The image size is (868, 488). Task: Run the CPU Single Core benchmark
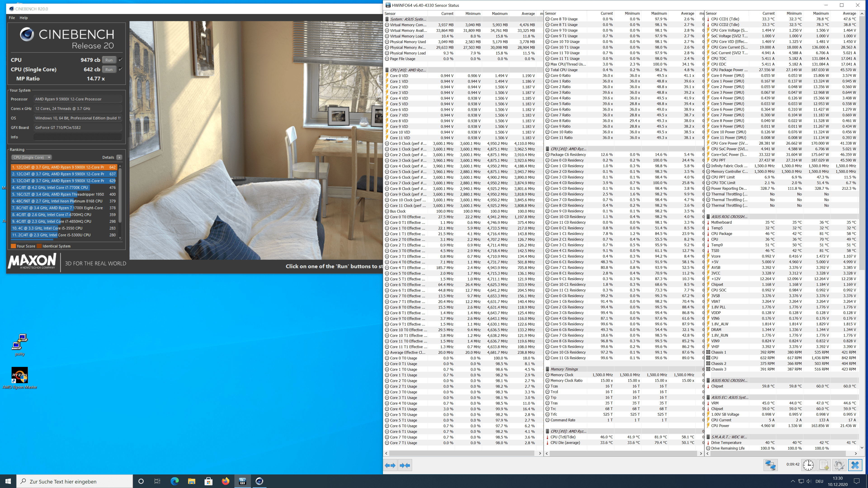tap(109, 69)
